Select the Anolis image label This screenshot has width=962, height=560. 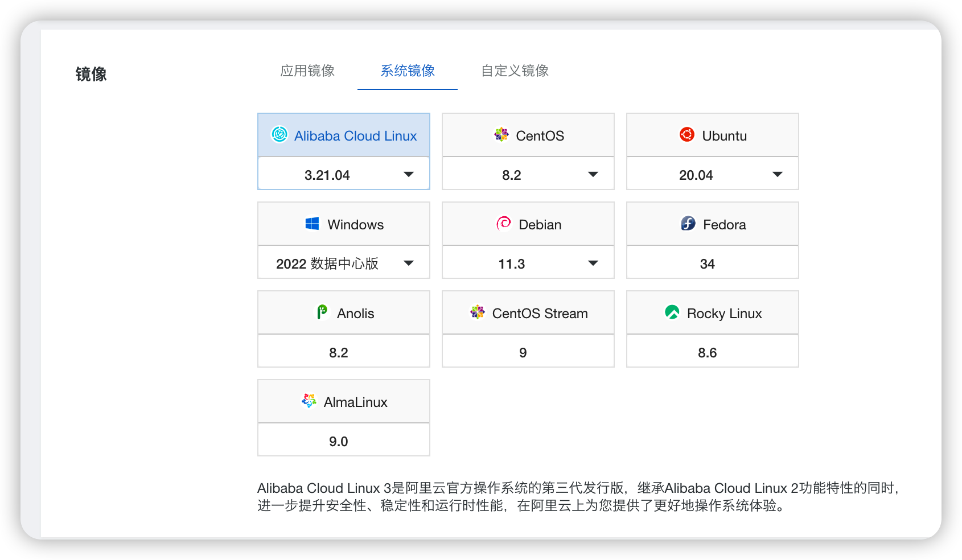click(355, 314)
